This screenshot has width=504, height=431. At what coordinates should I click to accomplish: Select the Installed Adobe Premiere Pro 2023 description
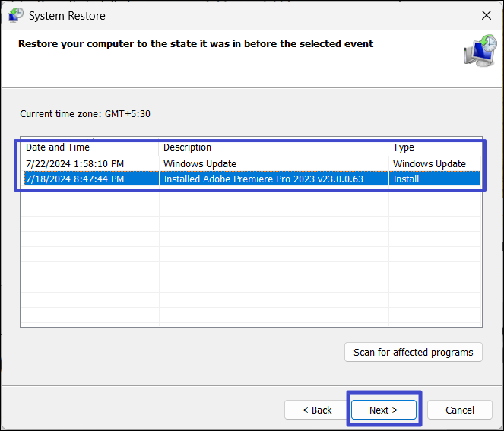[263, 179]
